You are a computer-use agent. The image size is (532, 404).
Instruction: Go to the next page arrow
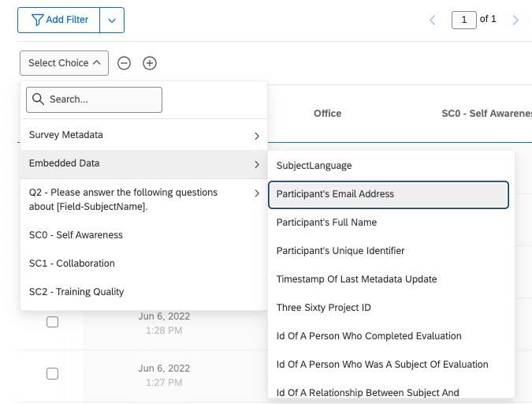coord(515,20)
